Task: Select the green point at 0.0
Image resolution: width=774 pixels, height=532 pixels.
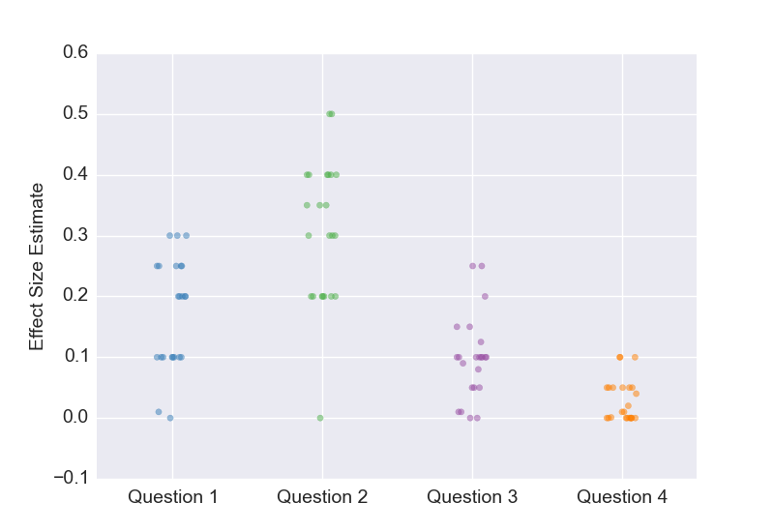Action: click(320, 418)
